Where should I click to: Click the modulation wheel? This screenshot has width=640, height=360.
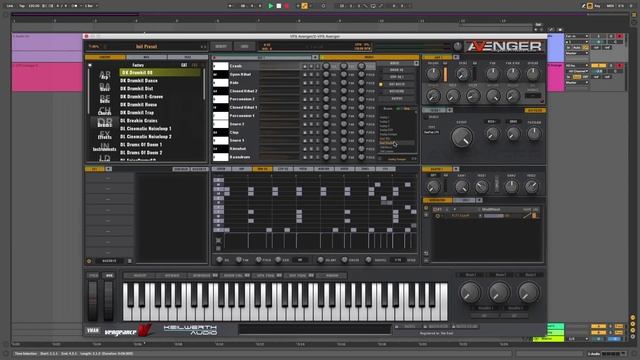click(109, 301)
